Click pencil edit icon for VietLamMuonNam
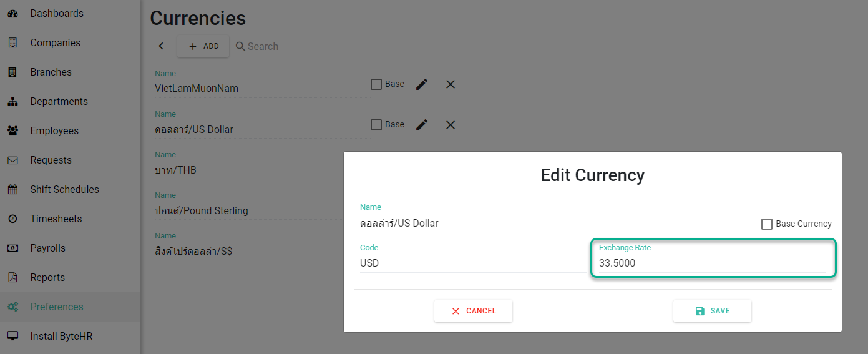 click(422, 84)
